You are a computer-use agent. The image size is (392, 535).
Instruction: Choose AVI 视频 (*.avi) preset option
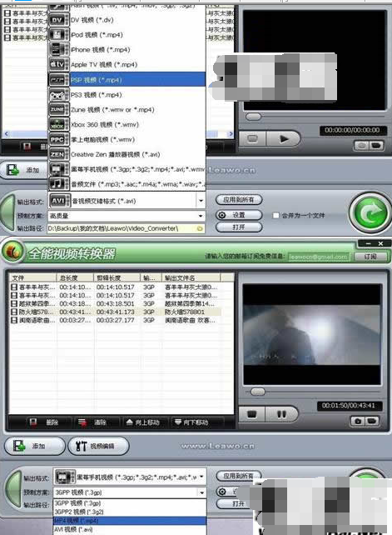[x=130, y=529]
